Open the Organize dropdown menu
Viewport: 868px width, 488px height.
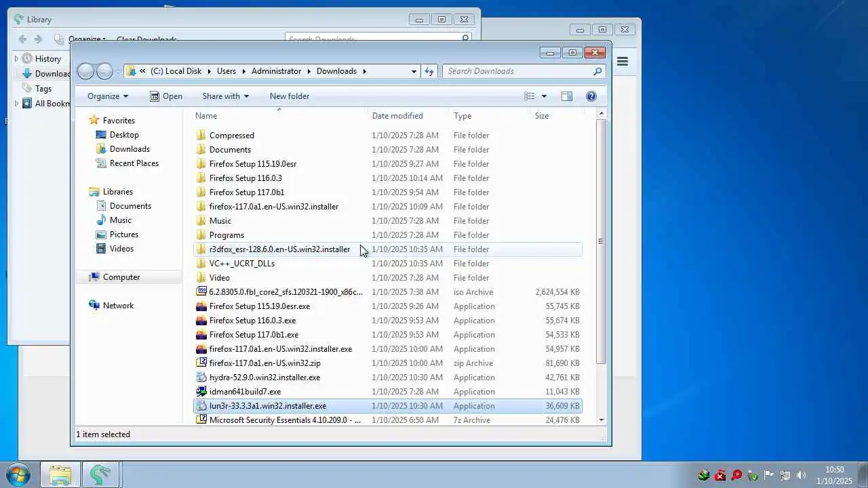coord(108,96)
